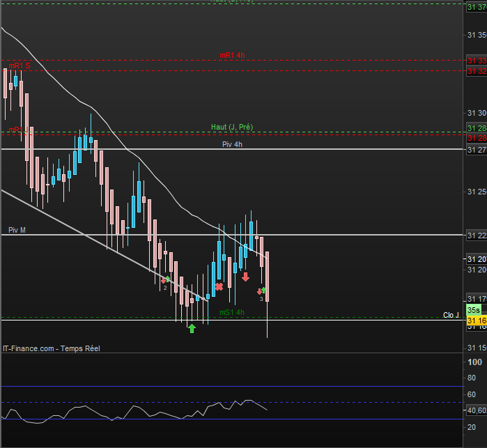Click the '31 27' pivot price tag
The width and height of the screenshot is (487, 448).
pos(477,150)
